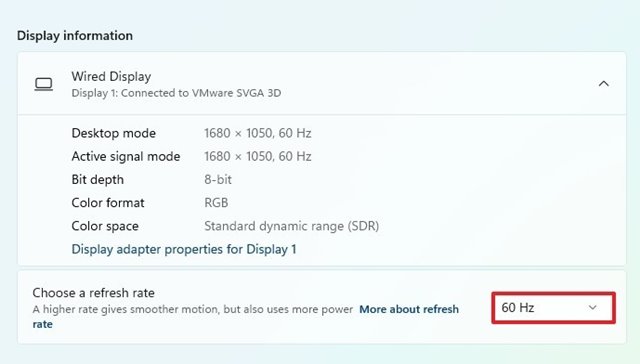Click the down arrow in refresh rate box
Viewport: 640px width, 364px height.
593,308
